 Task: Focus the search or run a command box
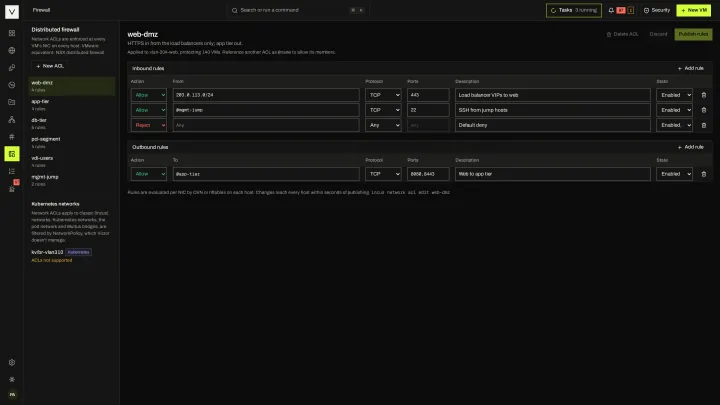pos(298,10)
